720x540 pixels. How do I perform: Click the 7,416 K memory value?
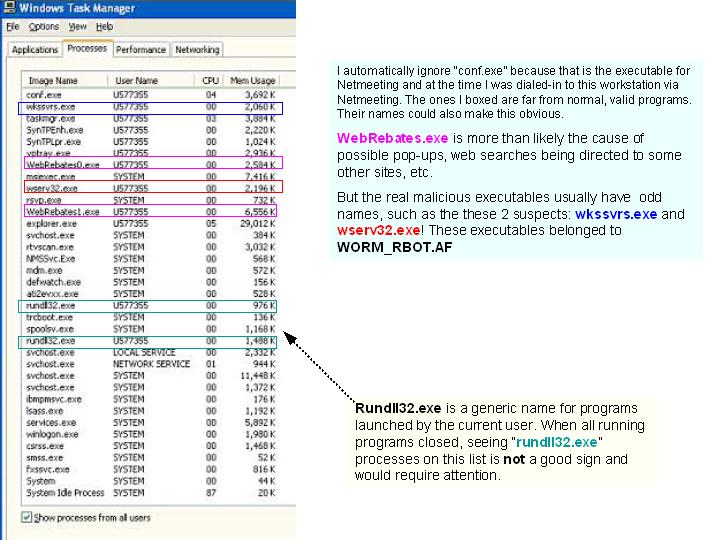[x=260, y=177]
